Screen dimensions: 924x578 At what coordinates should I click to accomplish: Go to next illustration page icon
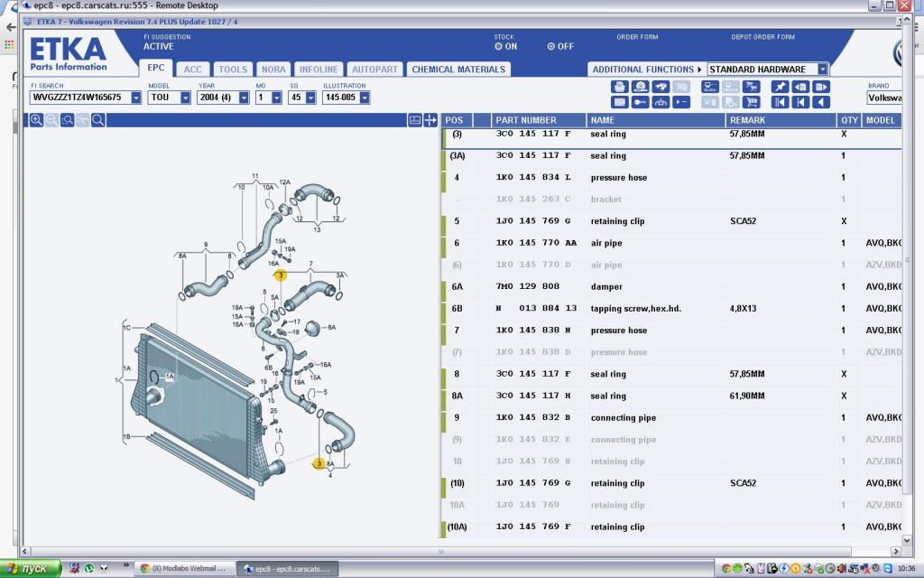821,87
